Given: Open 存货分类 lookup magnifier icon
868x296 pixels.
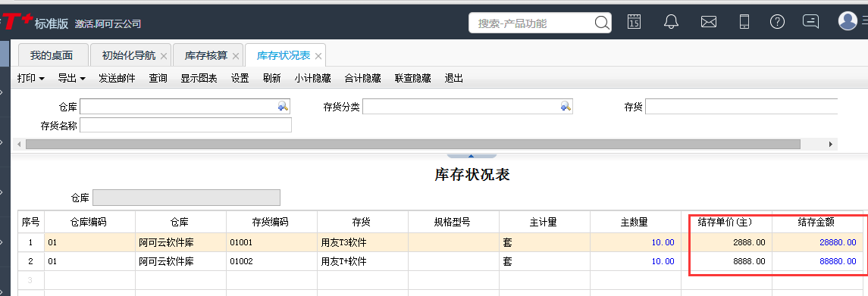Looking at the screenshot, I should tap(566, 107).
